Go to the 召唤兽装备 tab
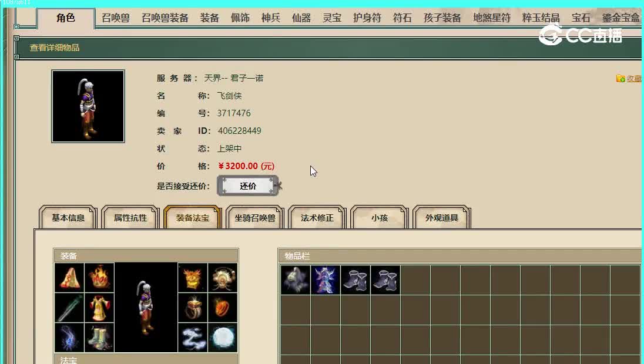 (x=165, y=18)
